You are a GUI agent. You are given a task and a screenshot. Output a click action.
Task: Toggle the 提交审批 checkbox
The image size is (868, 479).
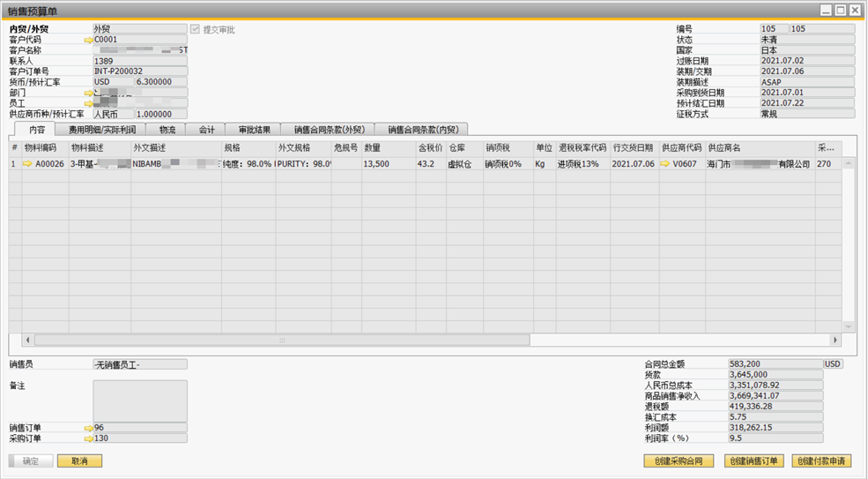click(195, 29)
